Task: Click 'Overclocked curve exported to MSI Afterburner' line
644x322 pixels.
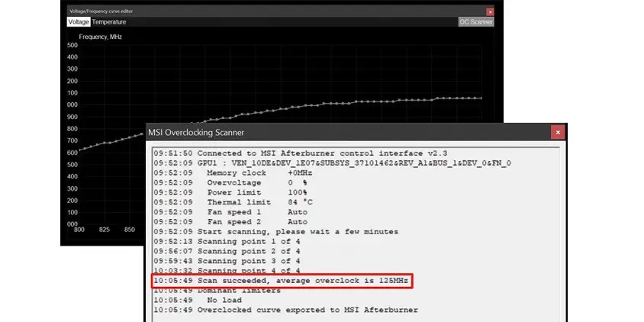Action: (286, 310)
